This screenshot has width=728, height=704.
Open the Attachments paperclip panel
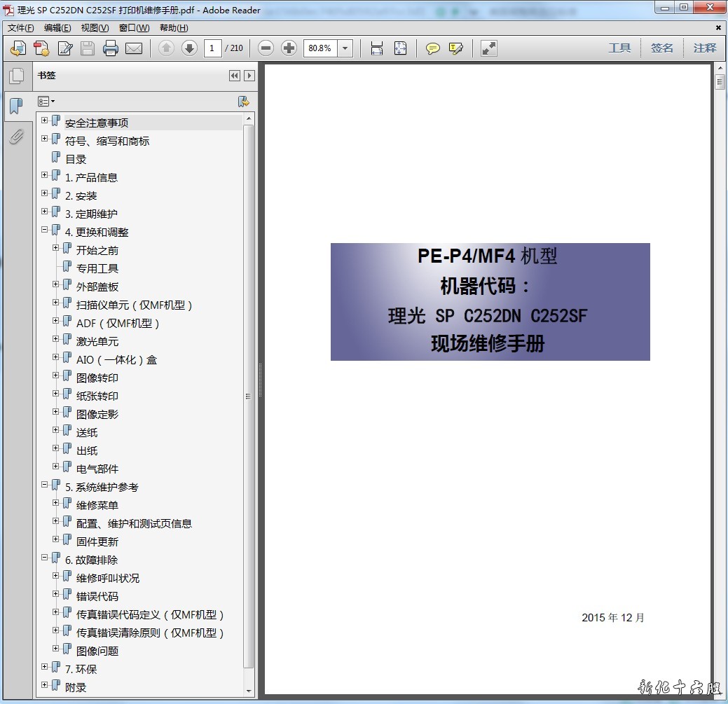pos(16,136)
